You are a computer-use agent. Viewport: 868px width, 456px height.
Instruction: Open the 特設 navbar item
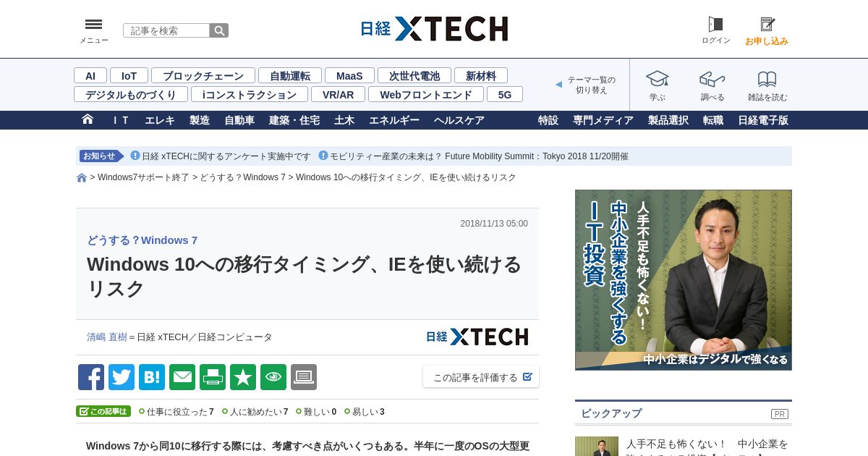[548, 120]
